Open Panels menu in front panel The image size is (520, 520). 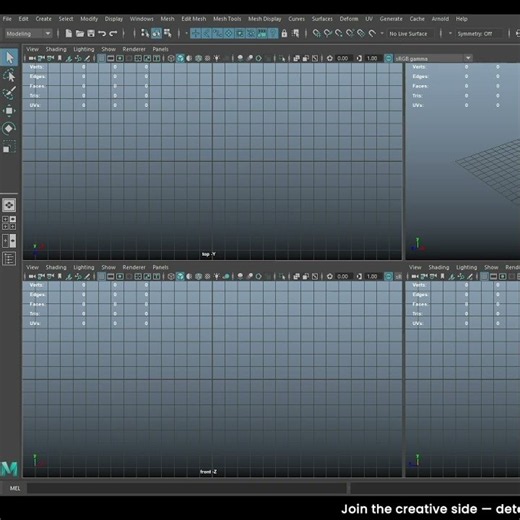point(160,267)
